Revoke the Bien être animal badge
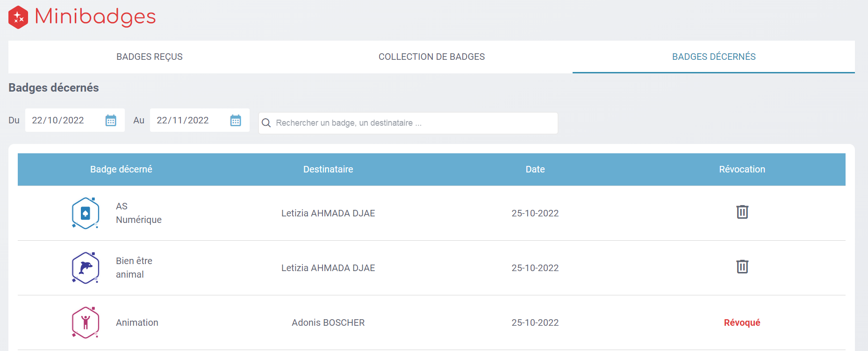This screenshot has height=351, width=868. coord(742,267)
